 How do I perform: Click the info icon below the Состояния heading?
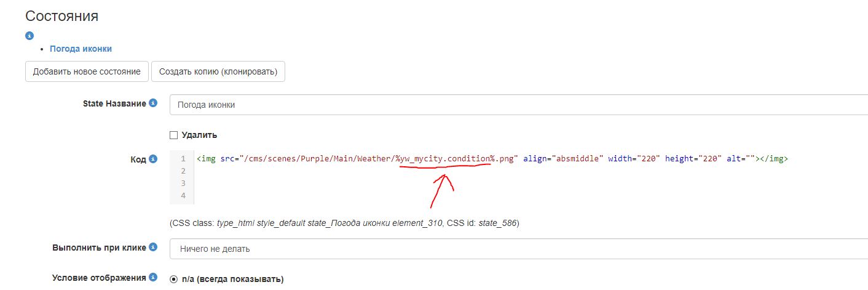(29, 36)
